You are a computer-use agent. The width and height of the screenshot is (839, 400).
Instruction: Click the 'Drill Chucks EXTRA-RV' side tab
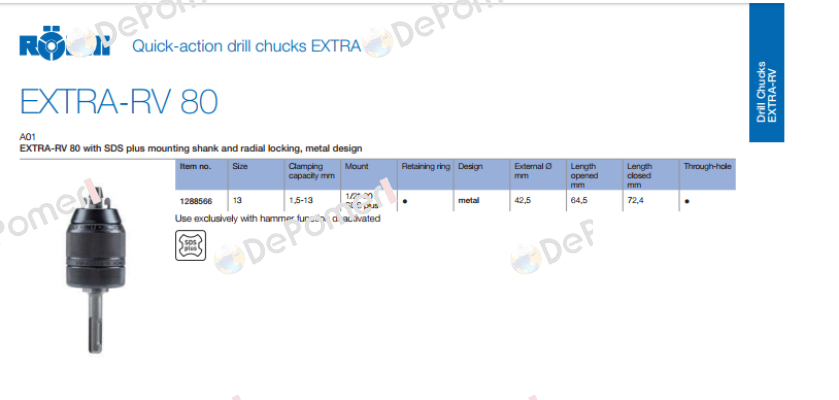tap(766, 73)
